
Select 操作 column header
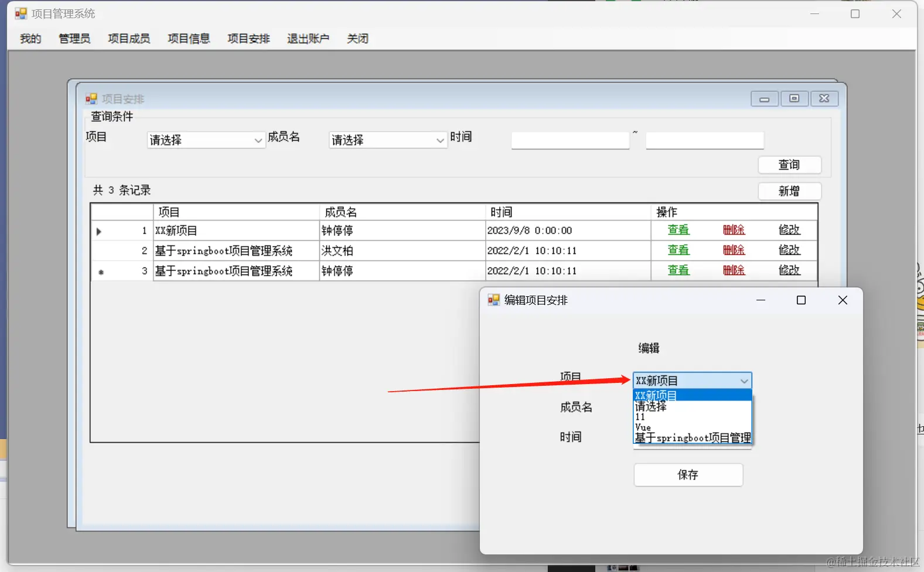(x=734, y=212)
